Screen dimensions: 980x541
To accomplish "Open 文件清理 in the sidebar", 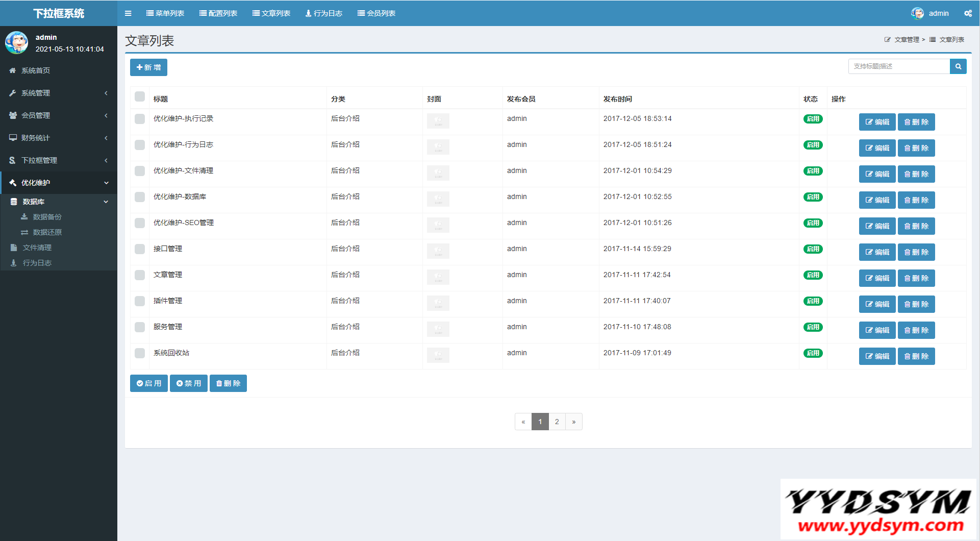I will 37,248.
